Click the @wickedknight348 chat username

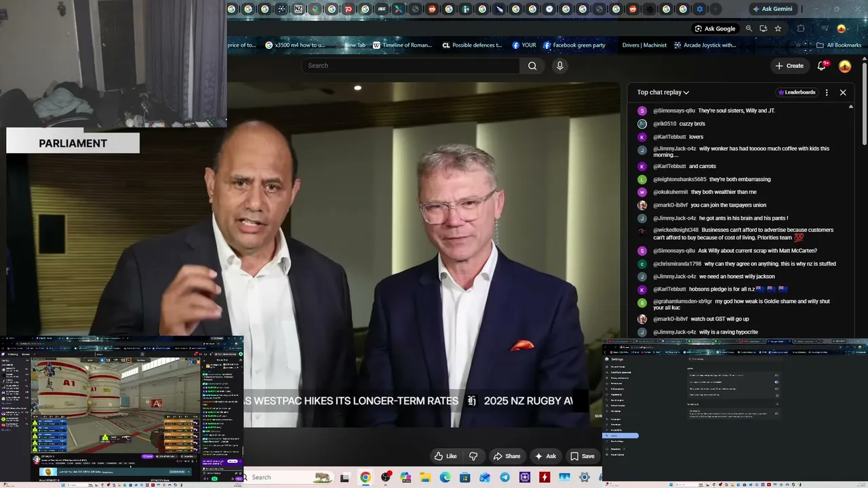pos(675,230)
